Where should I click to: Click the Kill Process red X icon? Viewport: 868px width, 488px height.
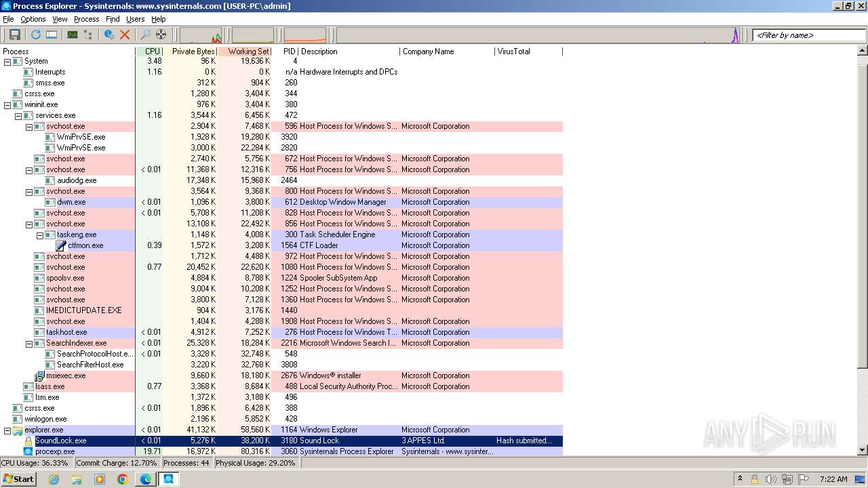125,35
